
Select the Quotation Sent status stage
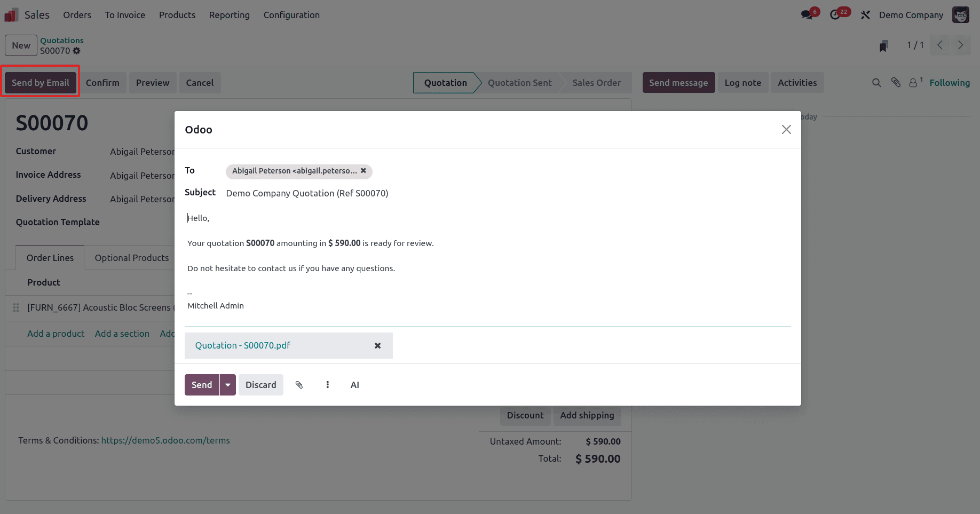[520, 83]
